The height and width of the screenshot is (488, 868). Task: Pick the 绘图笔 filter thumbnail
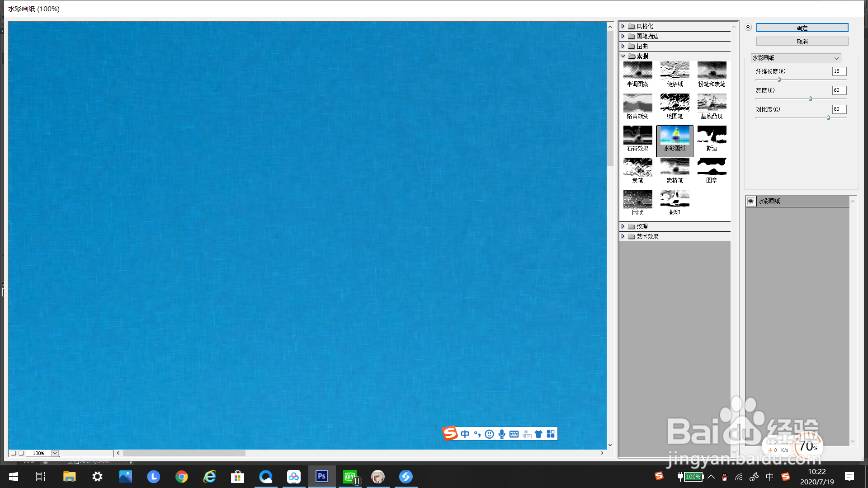(675, 103)
